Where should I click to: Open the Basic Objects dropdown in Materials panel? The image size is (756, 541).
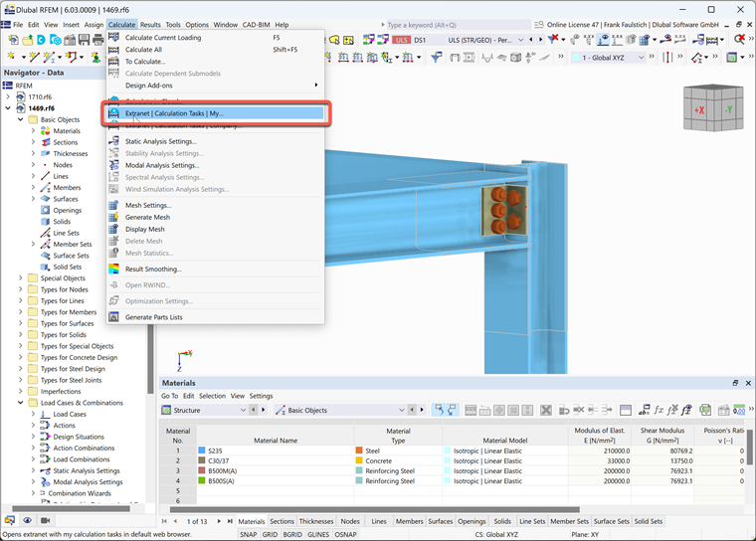[x=402, y=411]
